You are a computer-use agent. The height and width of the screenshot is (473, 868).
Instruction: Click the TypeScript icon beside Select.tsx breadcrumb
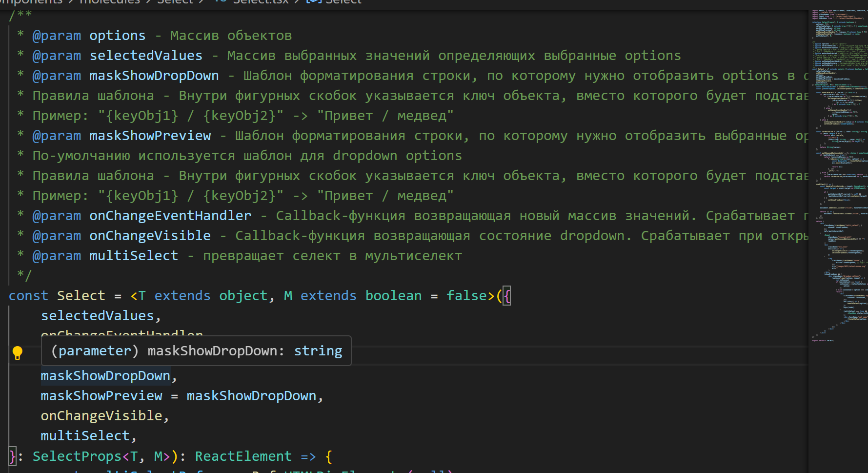coord(220,2)
